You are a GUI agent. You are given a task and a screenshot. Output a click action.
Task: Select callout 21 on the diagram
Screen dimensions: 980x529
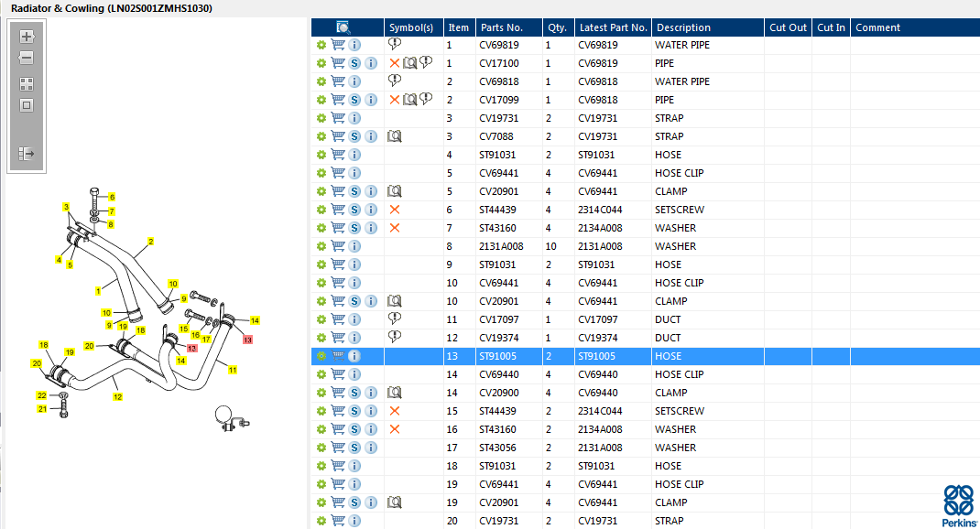[x=42, y=409]
